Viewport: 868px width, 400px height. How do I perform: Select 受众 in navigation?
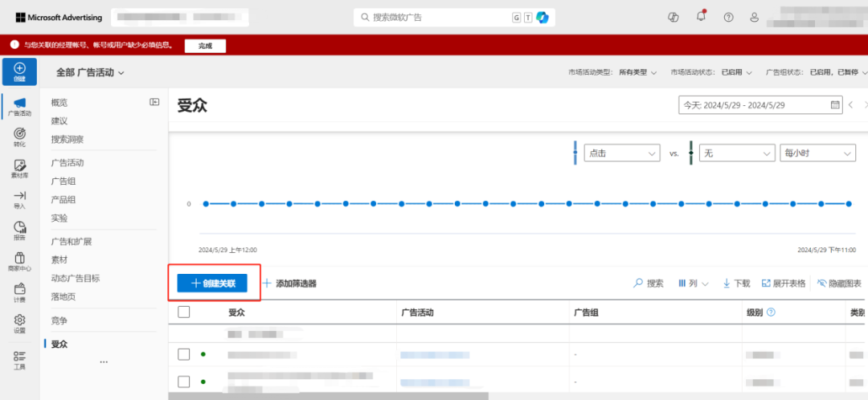tap(59, 344)
